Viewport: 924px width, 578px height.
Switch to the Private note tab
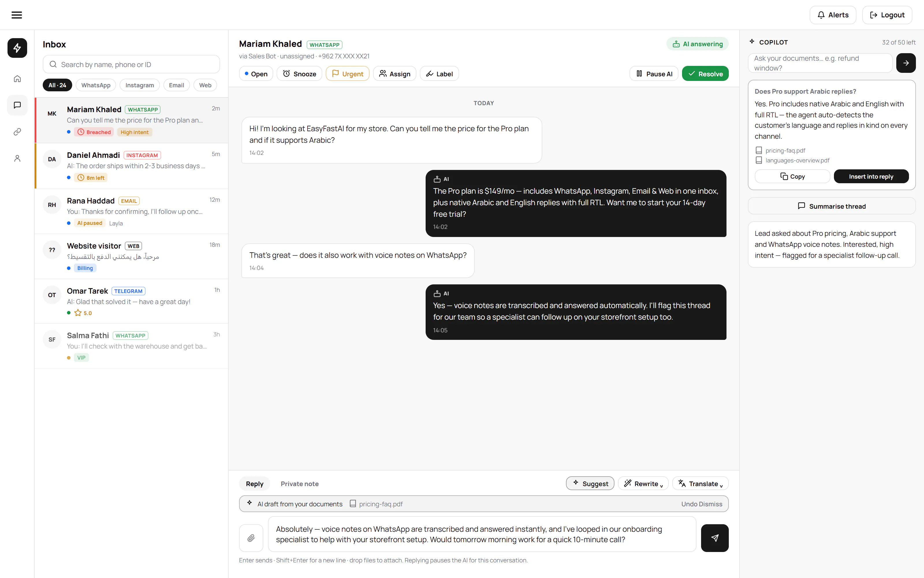(x=300, y=483)
